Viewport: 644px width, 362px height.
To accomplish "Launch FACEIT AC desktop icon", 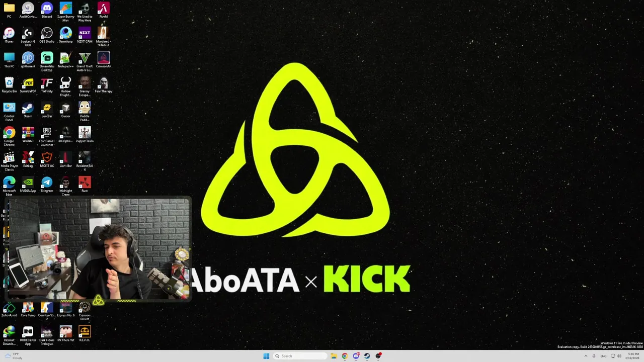I will click(x=47, y=159).
